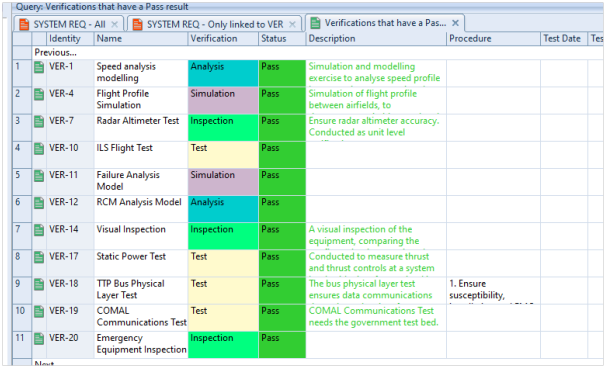This screenshot has height=368, width=606.
Task: Click 'Simulation of flight profile' description cell
Action: tap(376, 100)
